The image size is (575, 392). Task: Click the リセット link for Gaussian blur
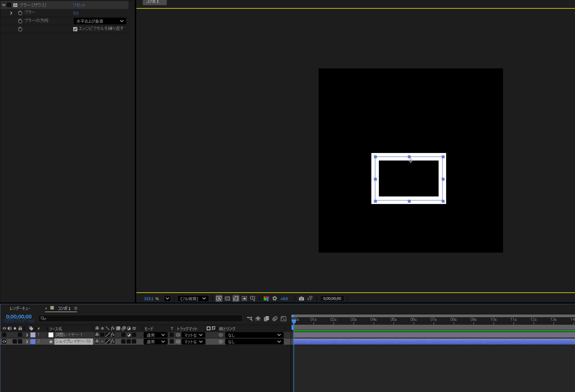point(79,5)
